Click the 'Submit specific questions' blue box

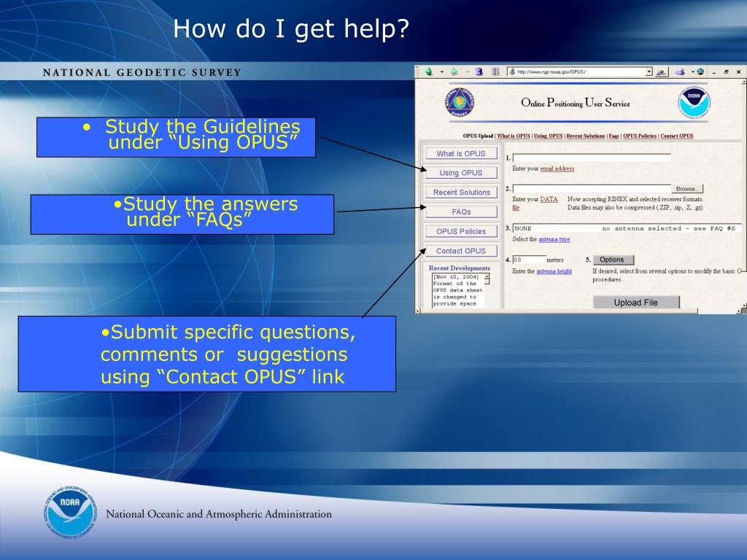tap(206, 354)
